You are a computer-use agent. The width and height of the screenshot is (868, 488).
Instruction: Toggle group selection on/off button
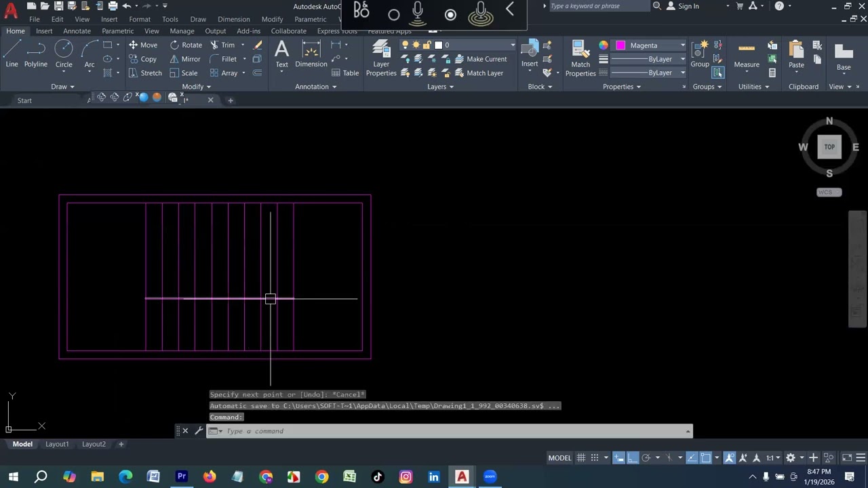point(718,73)
